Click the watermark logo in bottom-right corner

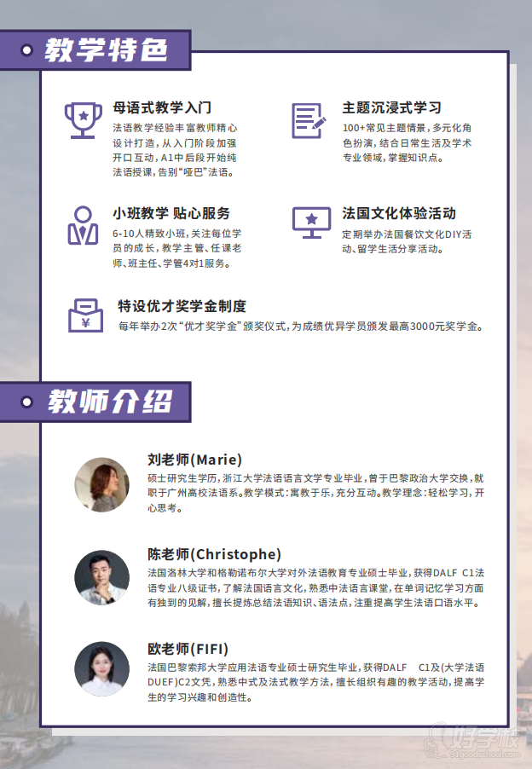(477, 740)
